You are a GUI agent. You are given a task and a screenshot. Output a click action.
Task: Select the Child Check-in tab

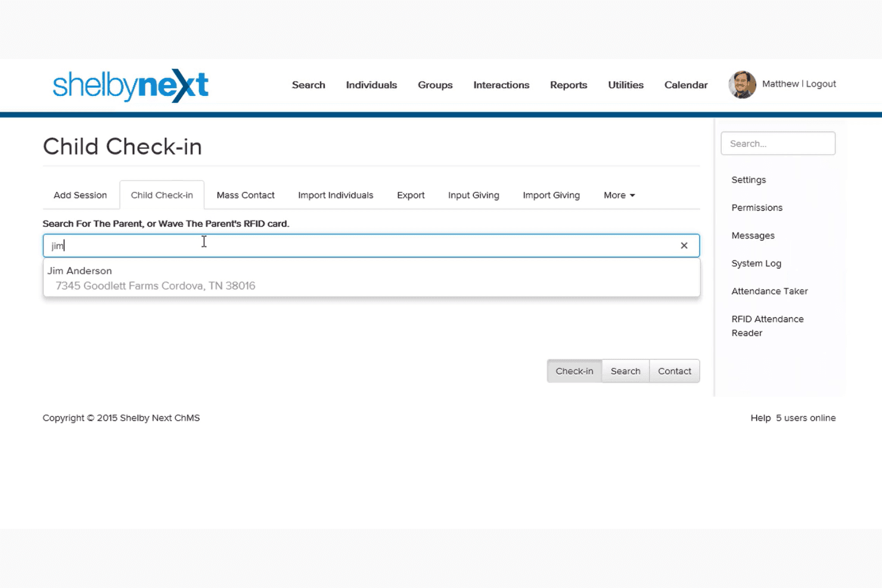162,195
